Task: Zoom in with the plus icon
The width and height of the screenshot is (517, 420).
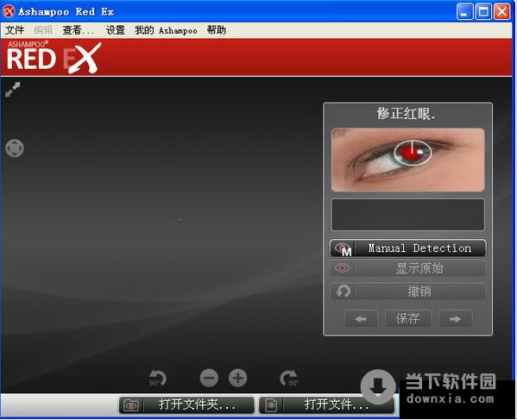Action: coord(237,378)
